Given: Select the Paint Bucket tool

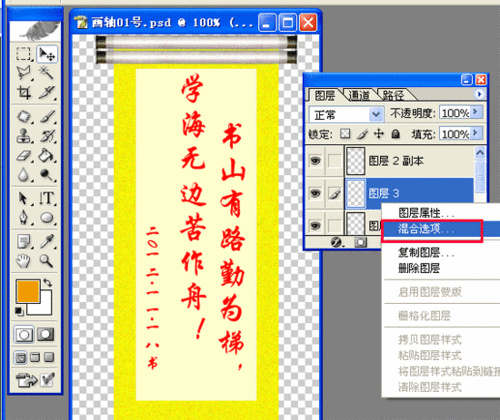Looking at the screenshot, I should point(47,155).
